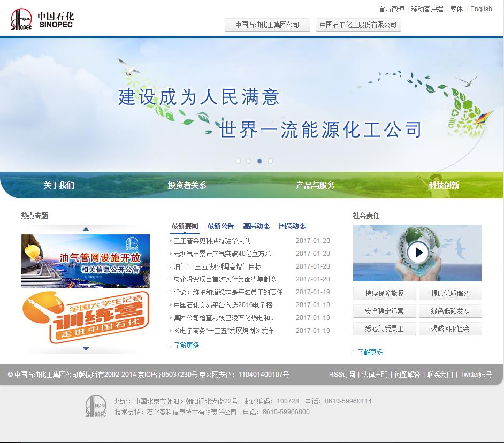Read news 王玉普会见科威特驻华大使
The width and height of the screenshot is (504, 443).
click(212, 241)
